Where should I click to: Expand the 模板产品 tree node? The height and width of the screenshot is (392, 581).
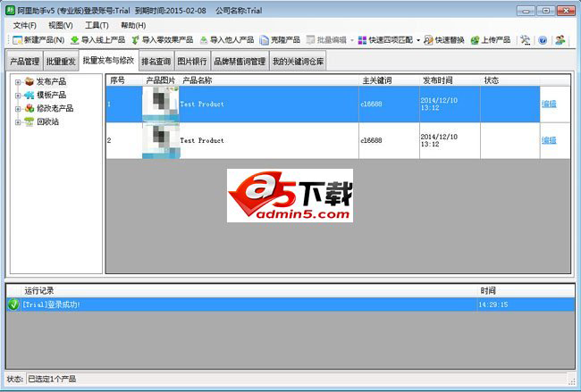pyautogui.click(x=17, y=96)
